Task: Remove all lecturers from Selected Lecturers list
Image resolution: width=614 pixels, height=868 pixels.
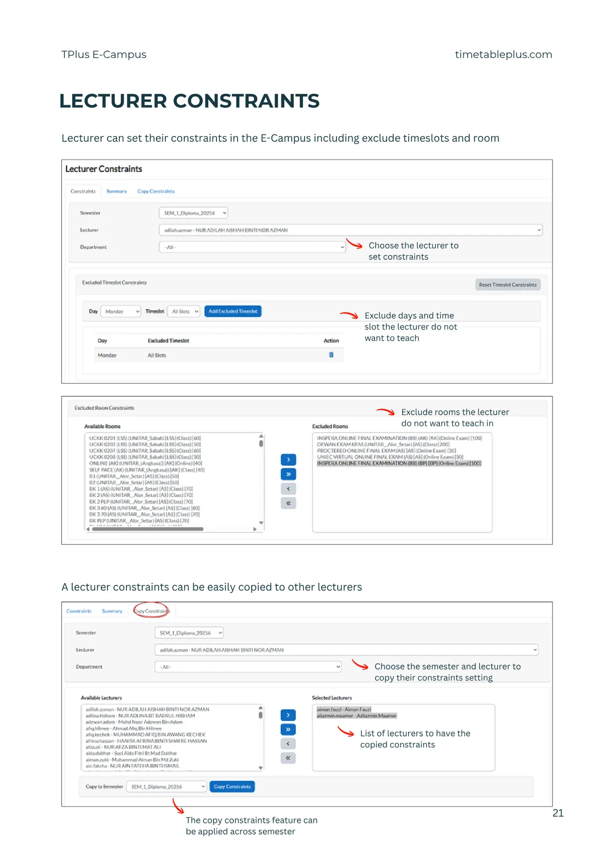Action: (x=288, y=758)
